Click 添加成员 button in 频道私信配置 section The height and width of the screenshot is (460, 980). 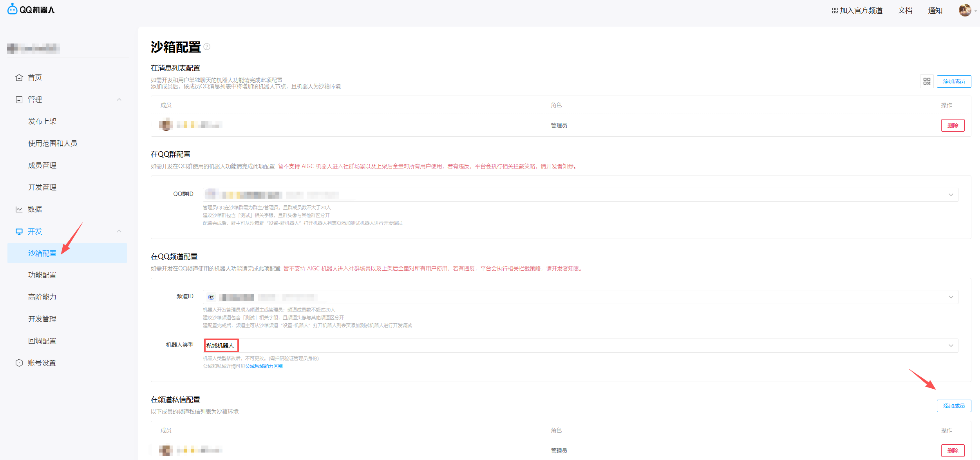(953, 406)
